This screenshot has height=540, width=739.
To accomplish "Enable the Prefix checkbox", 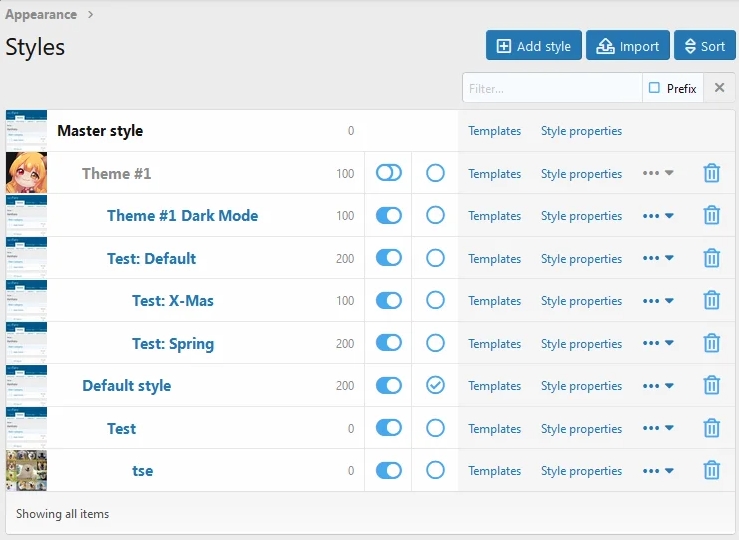I will pos(655,88).
